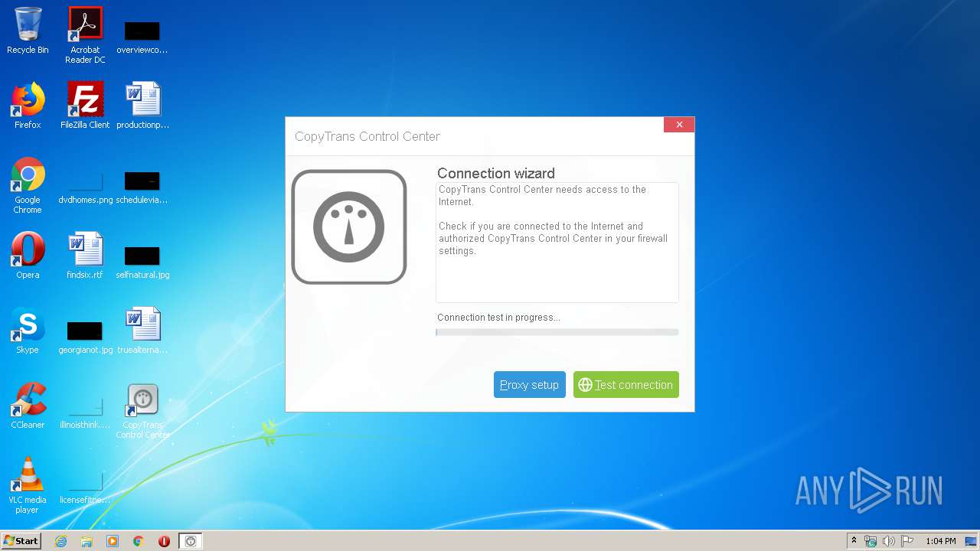This screenshot has height=551, width=980.
Task: Select dvdhomes.png file on desktop
Action: tap(85, 189)
